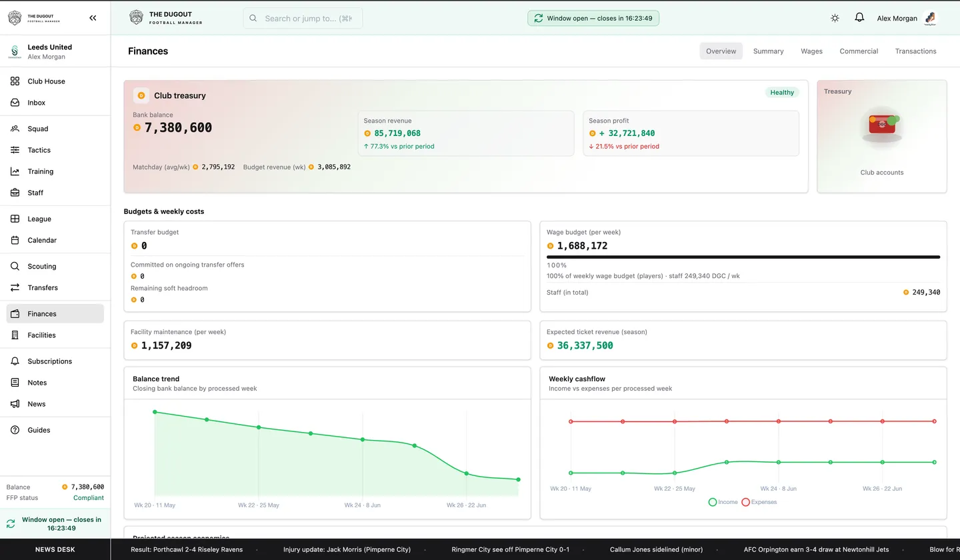The image size is (960, 560).
Task: Open Club House from sidebar
Action: coord(55,81)
